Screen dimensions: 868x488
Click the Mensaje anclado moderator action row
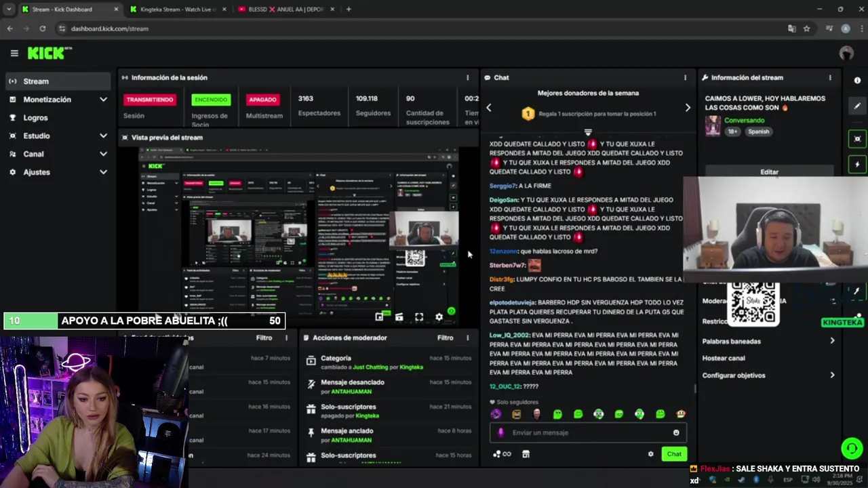tap(388, 435)
